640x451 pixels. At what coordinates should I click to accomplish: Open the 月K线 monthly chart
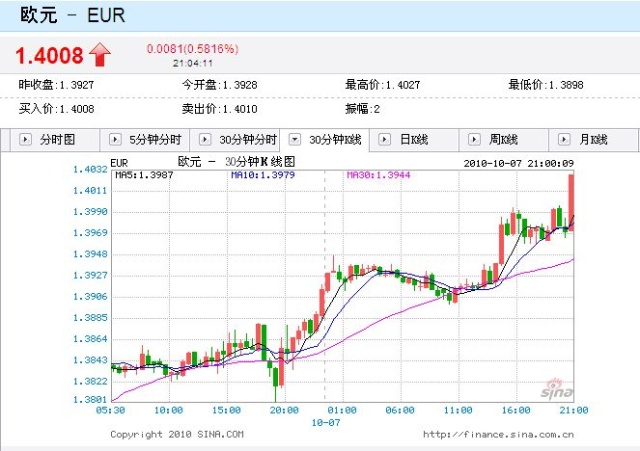click(x=592, y=140)
